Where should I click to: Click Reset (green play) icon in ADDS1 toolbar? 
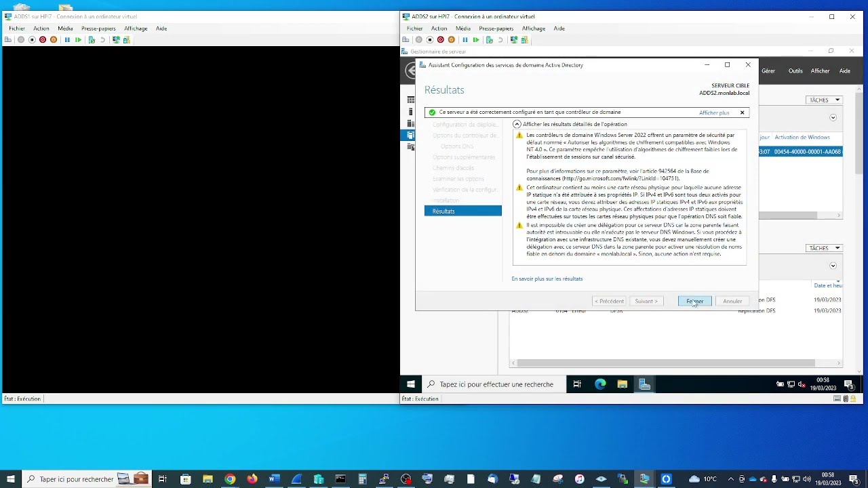point(78,40)
